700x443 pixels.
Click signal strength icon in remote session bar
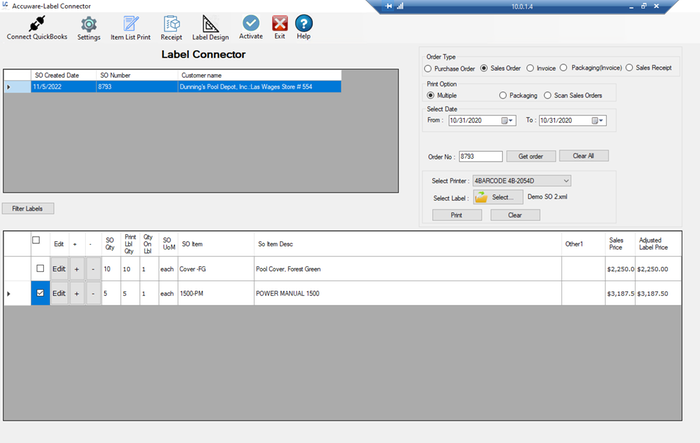click(x=400, y=6)
